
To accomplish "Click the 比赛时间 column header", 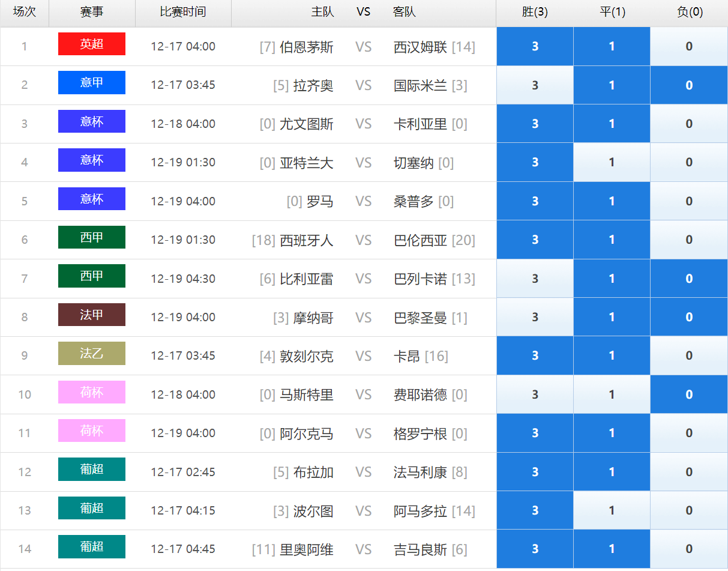I will 183,12.
